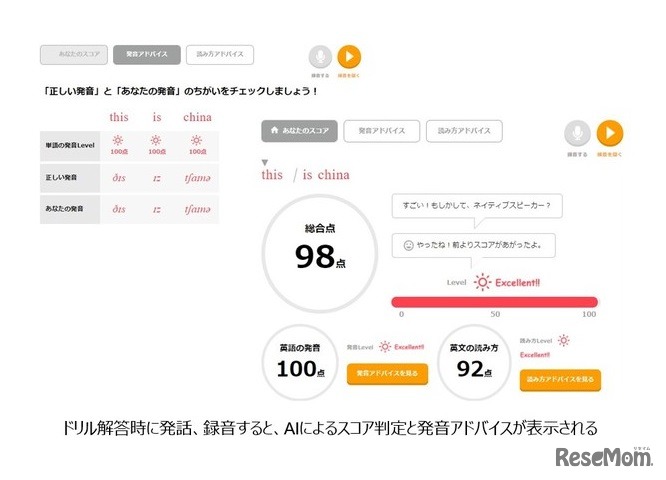Viewport: 666px width, 480px height.
Task: Open 読み方アドバイス tab in score panel
Action: [x=464, y=131]
